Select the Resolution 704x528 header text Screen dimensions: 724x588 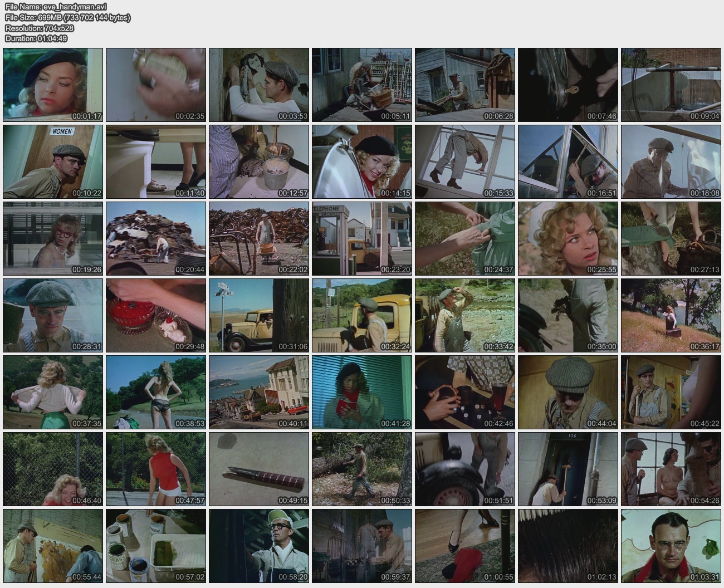[39, 28]
